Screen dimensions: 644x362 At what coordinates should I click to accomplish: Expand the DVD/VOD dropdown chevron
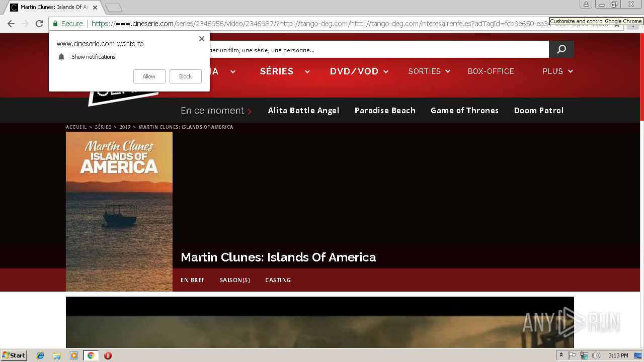(x=386, y=71)
